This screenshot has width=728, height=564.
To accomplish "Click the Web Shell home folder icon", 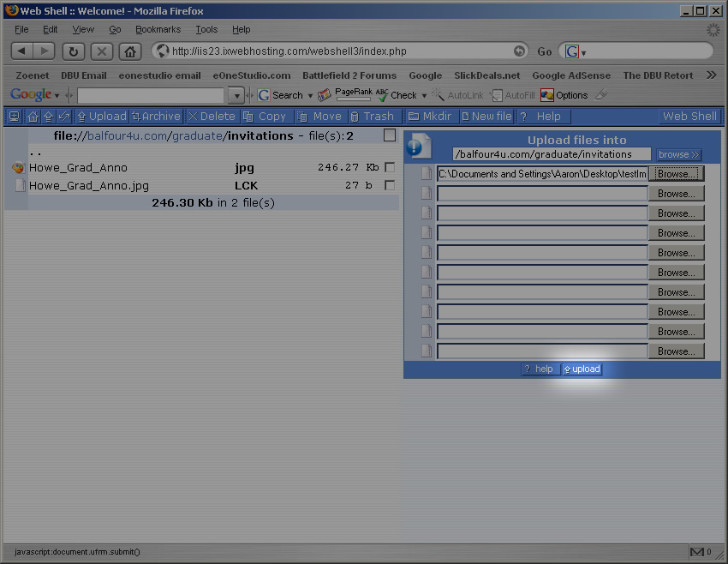I will pos(33,117).
